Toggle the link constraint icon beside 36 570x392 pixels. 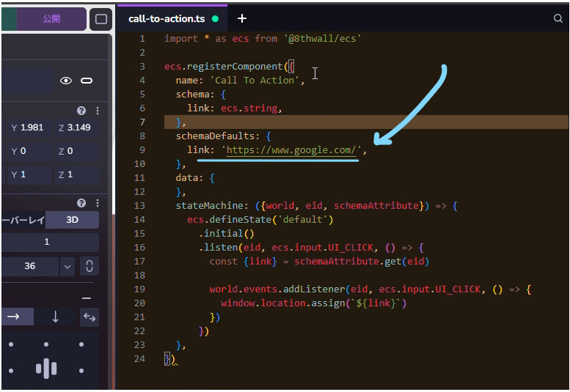click(89, 266)
